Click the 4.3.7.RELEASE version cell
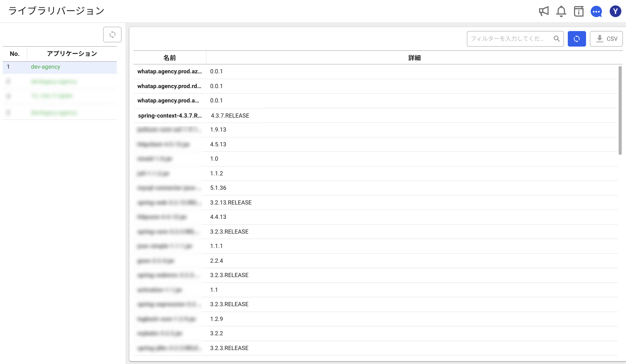626x364 pixels. [230, 116]
